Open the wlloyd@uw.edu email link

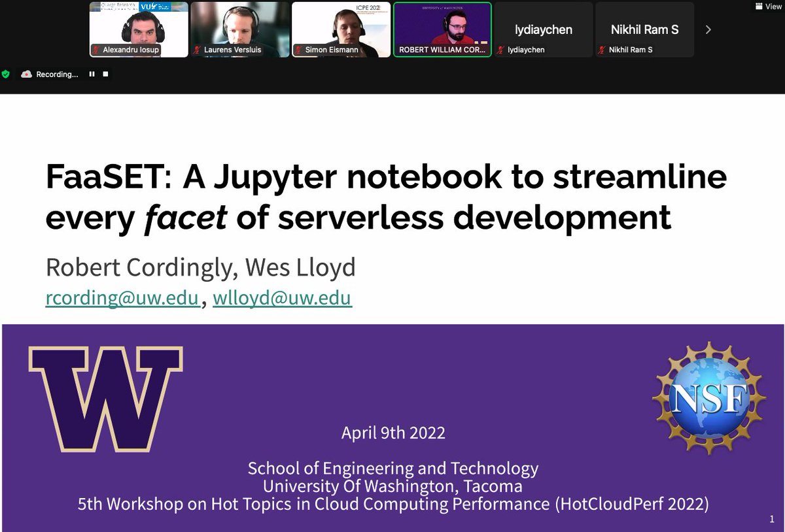[282, 298]
